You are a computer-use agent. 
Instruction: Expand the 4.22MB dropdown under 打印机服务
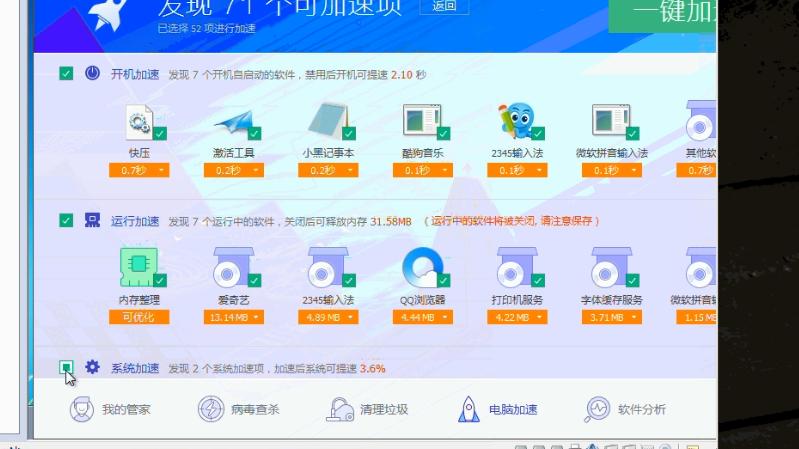pyautogui.click(x=517, y=317)
